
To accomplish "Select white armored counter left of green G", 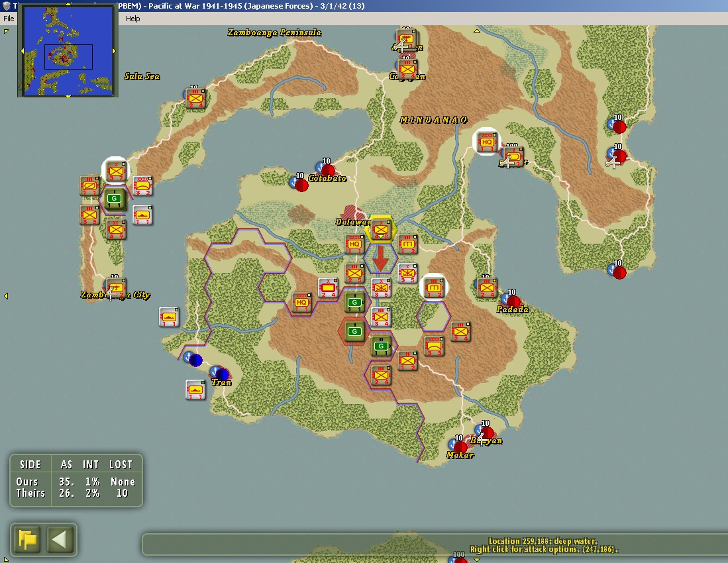I will pyautogui.click(x=328, y=287).
